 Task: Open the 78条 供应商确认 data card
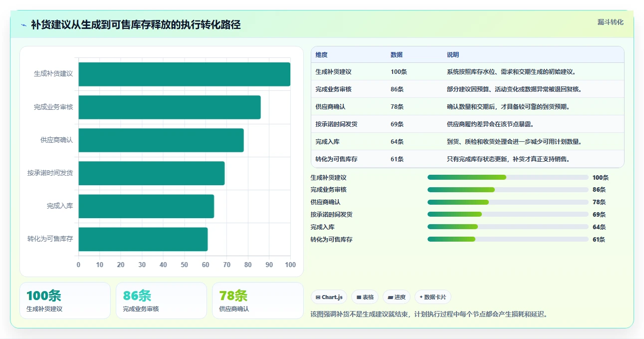(257, 301)
